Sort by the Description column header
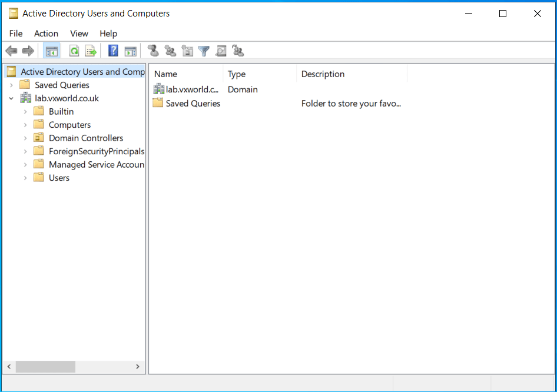 click(x=323, y=74)
